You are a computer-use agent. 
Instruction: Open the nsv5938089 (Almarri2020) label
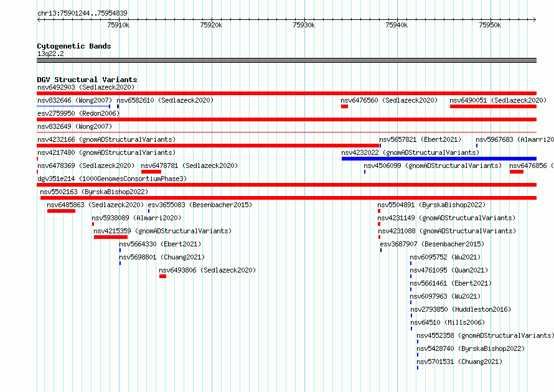coord(136,218)
